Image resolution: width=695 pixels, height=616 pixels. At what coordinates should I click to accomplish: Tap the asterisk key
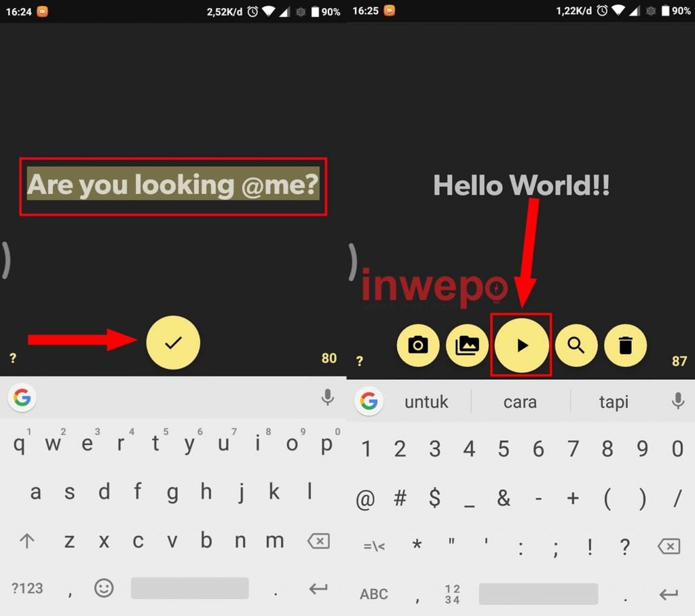[417, 545]
